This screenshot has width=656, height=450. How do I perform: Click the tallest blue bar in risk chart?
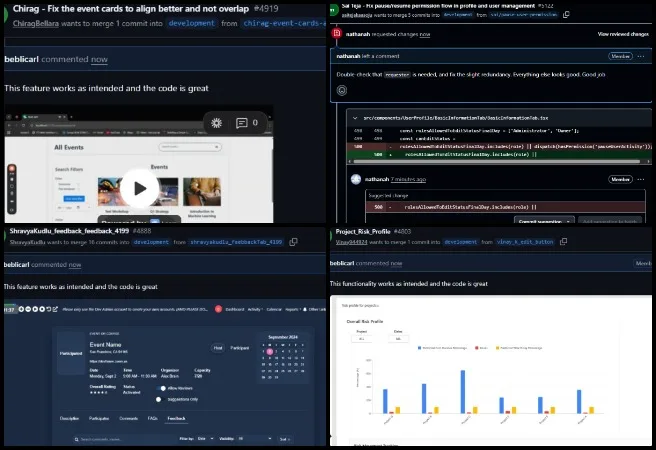(x=463, y=392)
